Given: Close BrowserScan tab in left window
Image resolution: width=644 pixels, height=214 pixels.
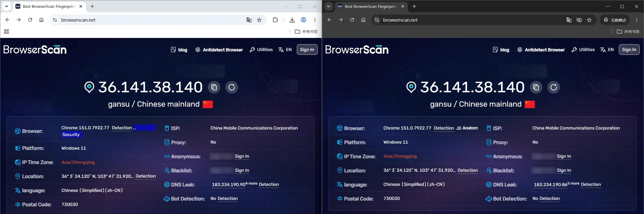Looking at the screenshot, I should [81, 6].
